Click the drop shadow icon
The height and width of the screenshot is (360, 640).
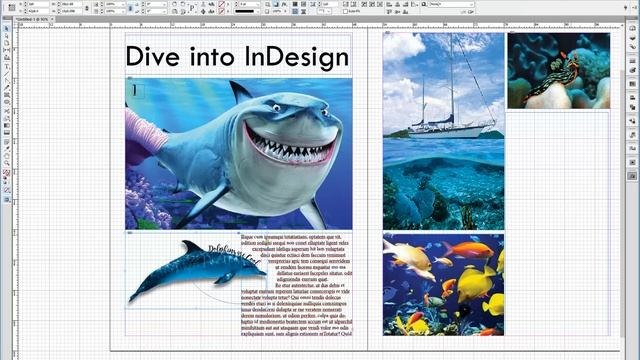pos(276,4)
